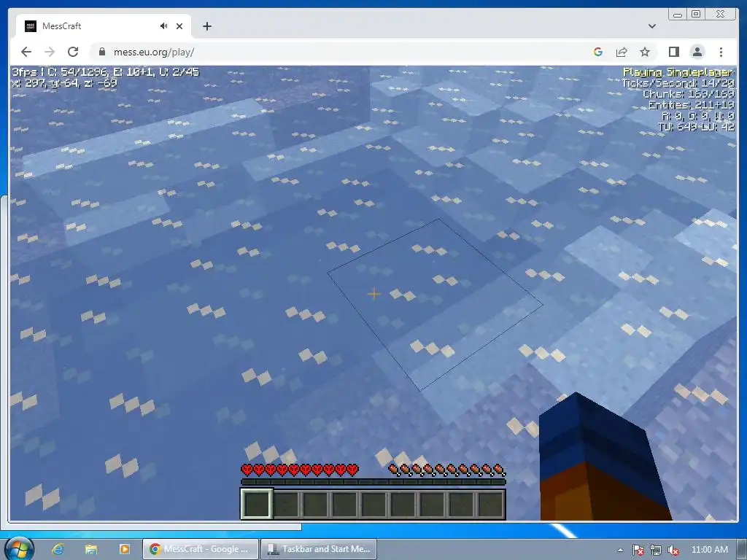Open the Google icon in the address bar
Image resolution: width=747 pixels, height=560 pixels.
[x=598, y=52]
